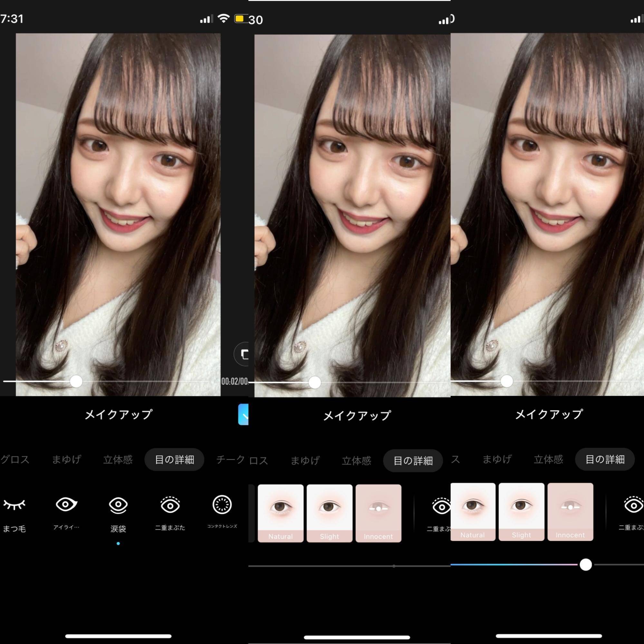Tap the 目の詳細 tab in left panel
This screenshot has width=644, height=644.
pos(174,460)
